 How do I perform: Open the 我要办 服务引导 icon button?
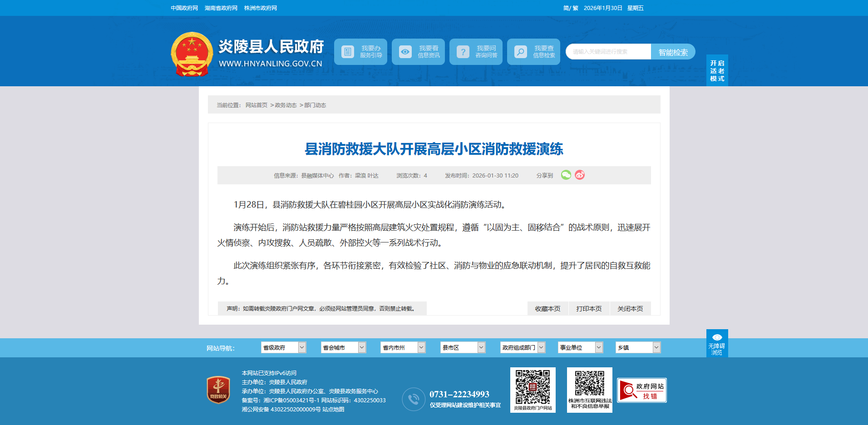pyautogui.click(x=348, y=52)
